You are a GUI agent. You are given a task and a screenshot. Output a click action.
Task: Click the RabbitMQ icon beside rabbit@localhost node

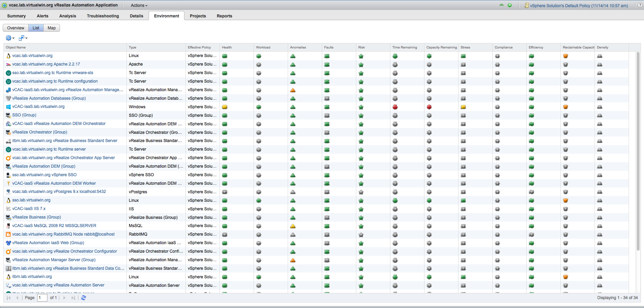coord(9,234)
